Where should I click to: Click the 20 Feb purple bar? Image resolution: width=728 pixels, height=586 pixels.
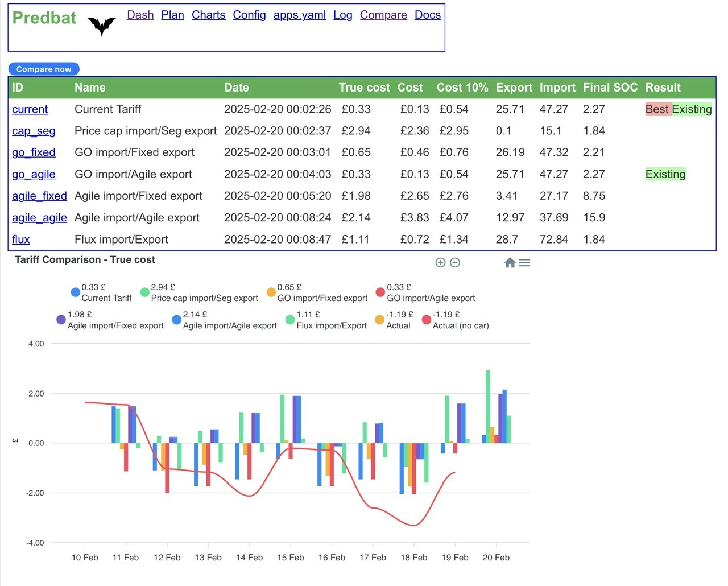500,418
